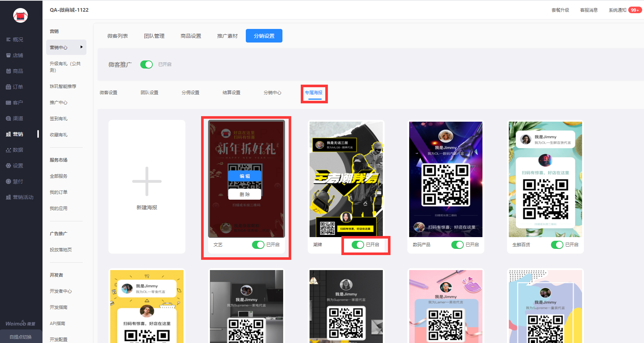This screenshot has height=343, width=644.
Task: Click the Weimob shop logo avatar
Action: pos(21,15)
